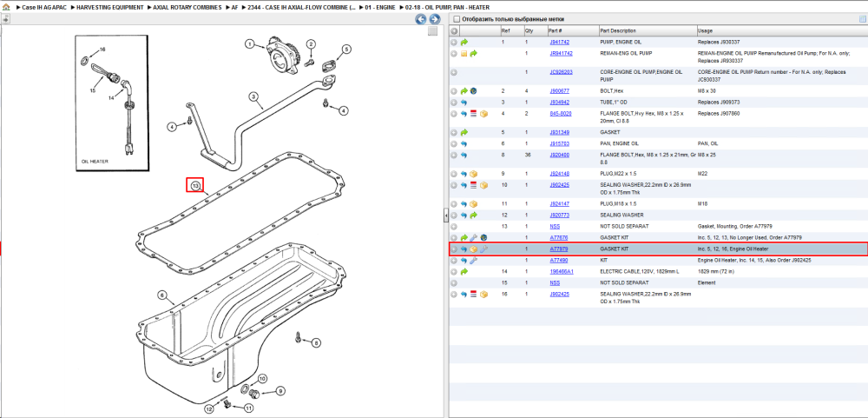
Task: Click the small square button above diagram corner
Action: coord(433,31)
